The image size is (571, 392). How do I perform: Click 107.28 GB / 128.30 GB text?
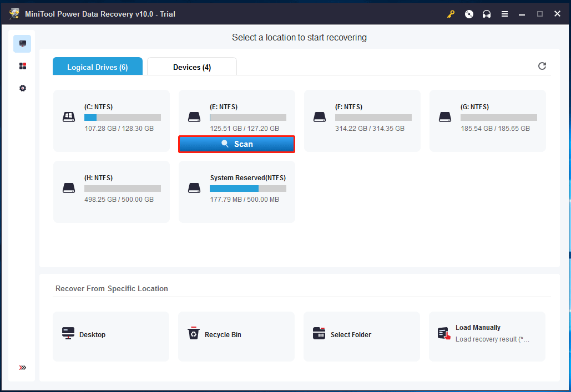click(119, 129)
